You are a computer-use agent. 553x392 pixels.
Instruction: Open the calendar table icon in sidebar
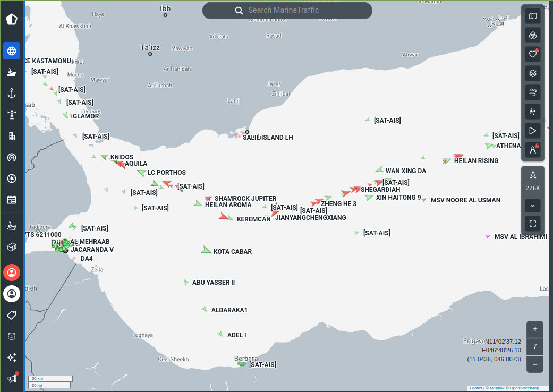[12, 200]
